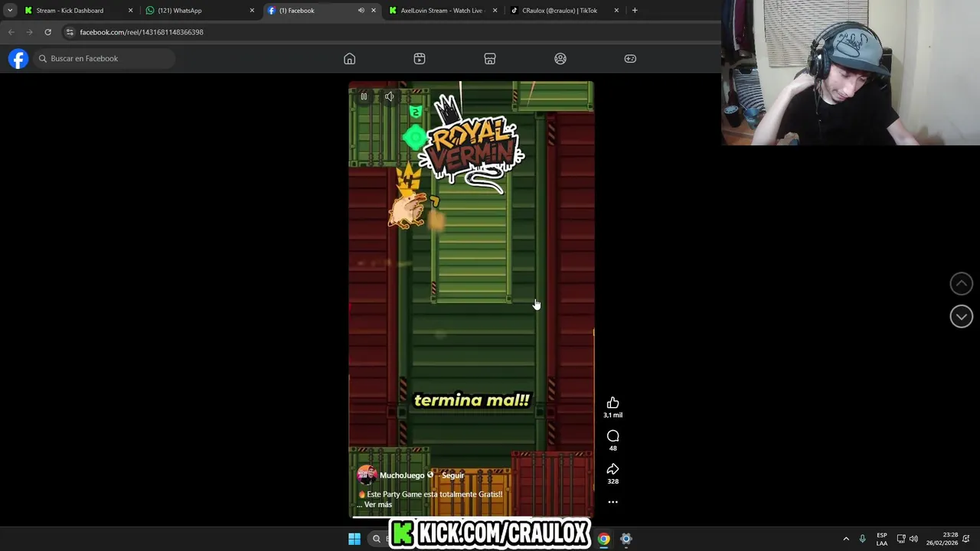Open a new browser tab

[635, 11]
